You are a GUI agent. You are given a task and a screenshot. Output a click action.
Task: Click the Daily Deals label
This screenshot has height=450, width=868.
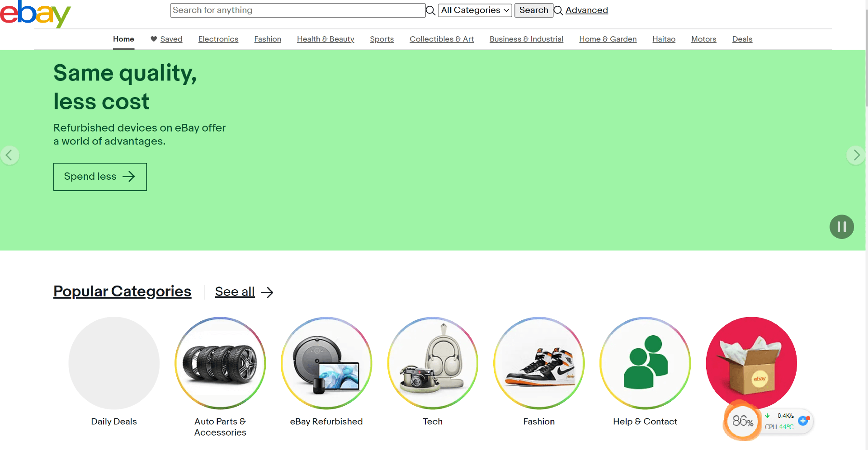tap(114, 422)
